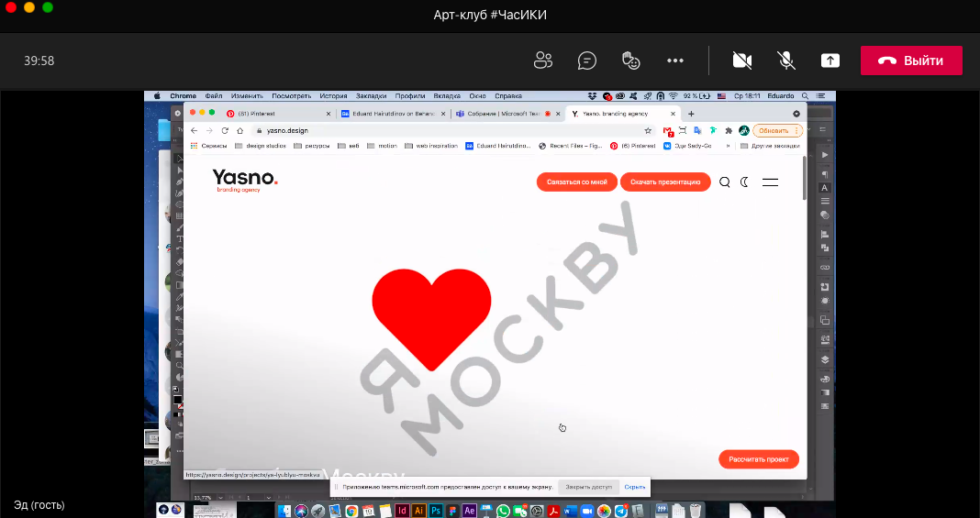Click the bookmark star in the address bar

[x=648, y=131]
